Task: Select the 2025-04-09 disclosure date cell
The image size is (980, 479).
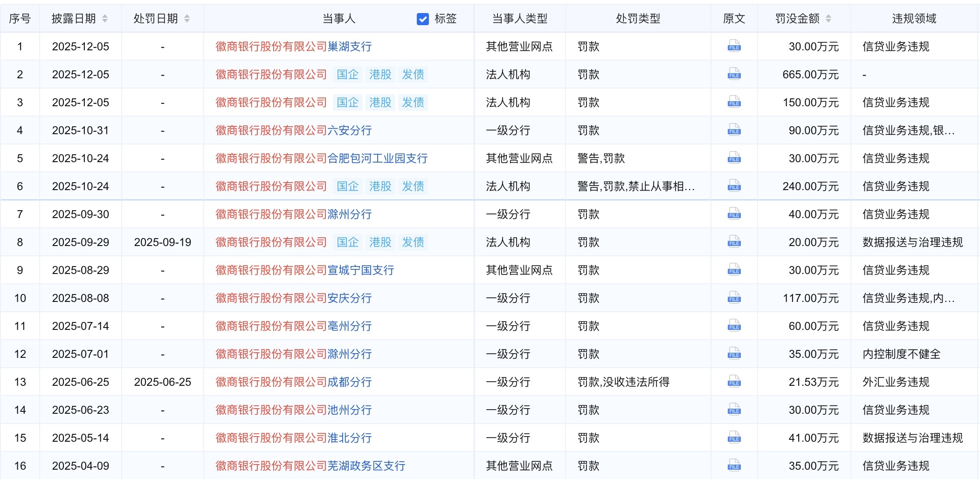Action: click(x=81, y=466)
